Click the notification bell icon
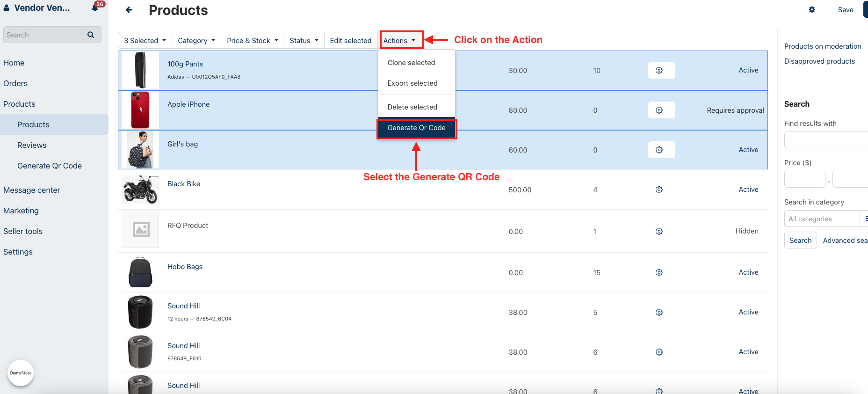This screenshot has height=394, width=868. click(95, 8)
